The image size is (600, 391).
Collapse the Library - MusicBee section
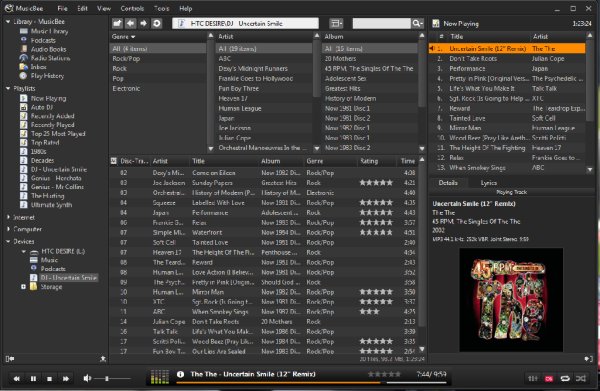(x=8, y=22)
